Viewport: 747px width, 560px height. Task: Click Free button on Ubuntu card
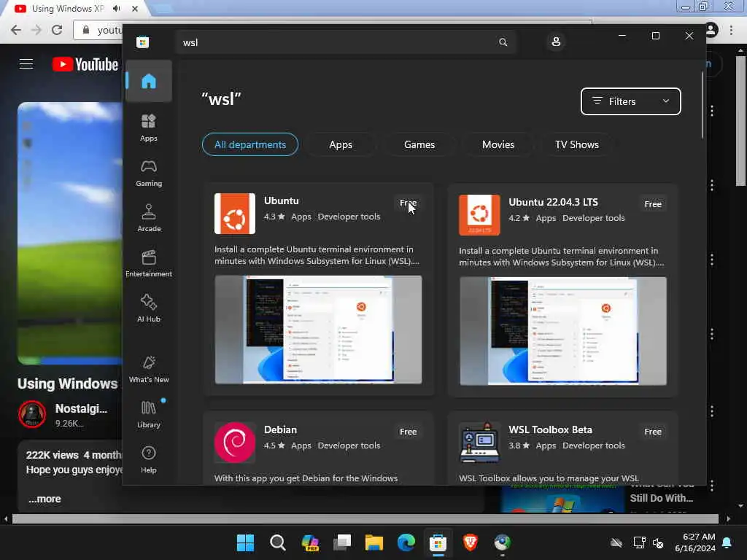coord(409,203)
